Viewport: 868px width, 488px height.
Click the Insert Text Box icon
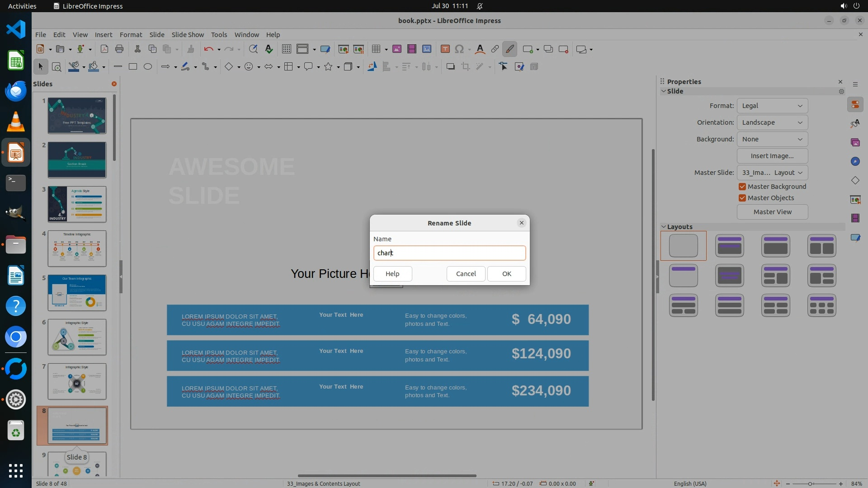pyautogui.click(x=445, y=49)
